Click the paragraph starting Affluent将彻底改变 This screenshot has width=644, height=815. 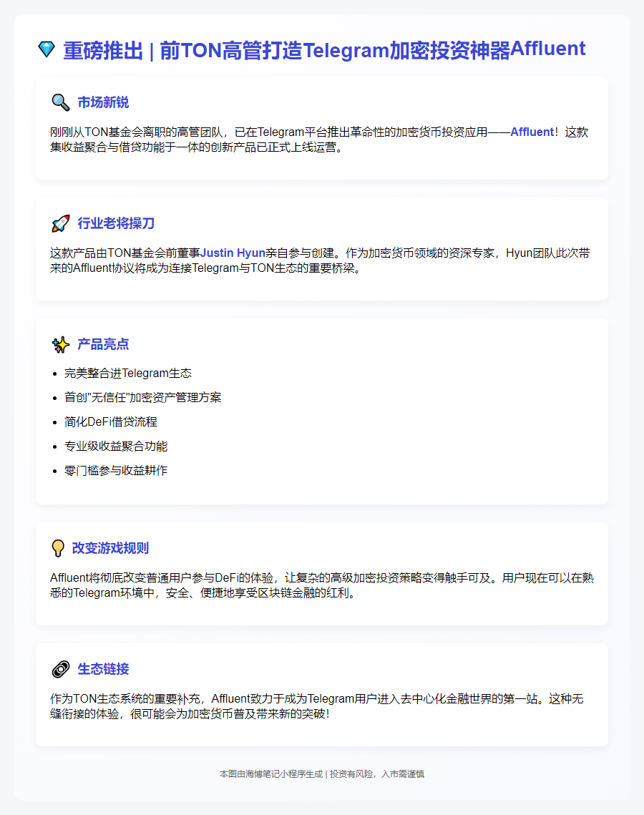(x=322, y=586)
